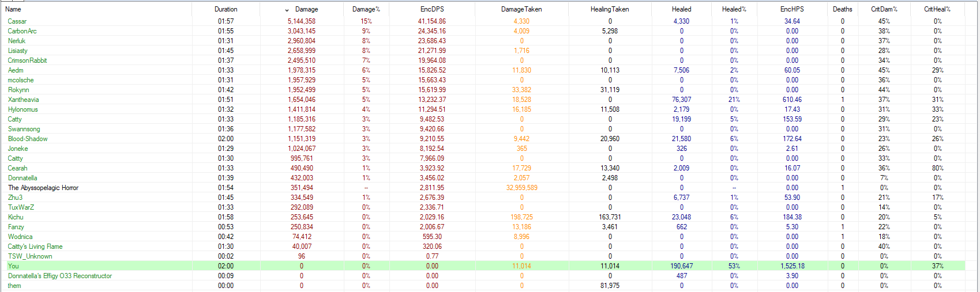This screenshot has height=292, width=980.
Task: Click the Blood-Shadow name
Action: (28, 139)
